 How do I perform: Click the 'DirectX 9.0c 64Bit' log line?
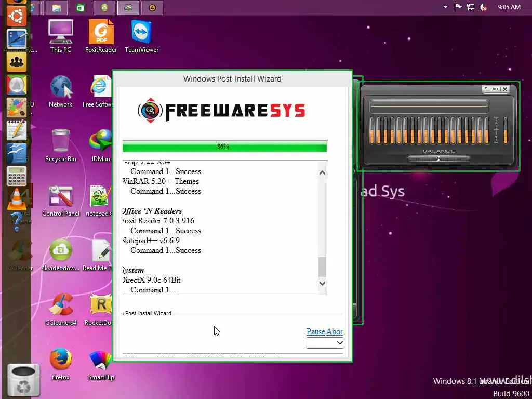tap(151, 280)
